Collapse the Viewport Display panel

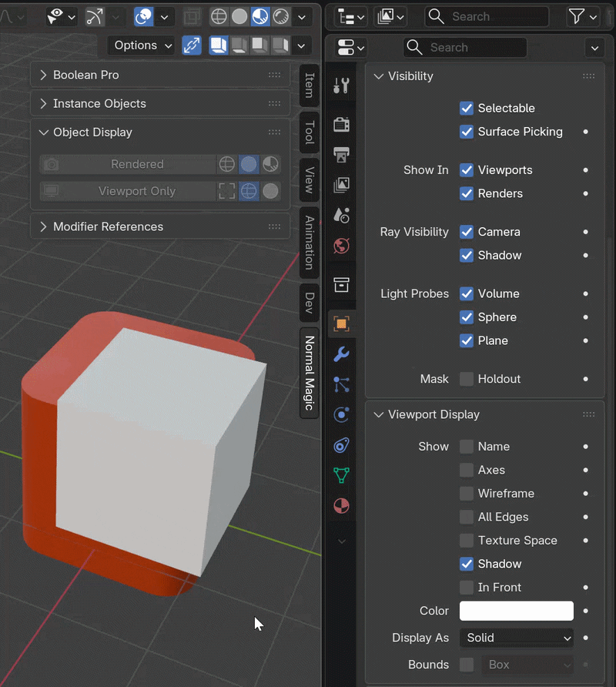click(x=433, y=414)
